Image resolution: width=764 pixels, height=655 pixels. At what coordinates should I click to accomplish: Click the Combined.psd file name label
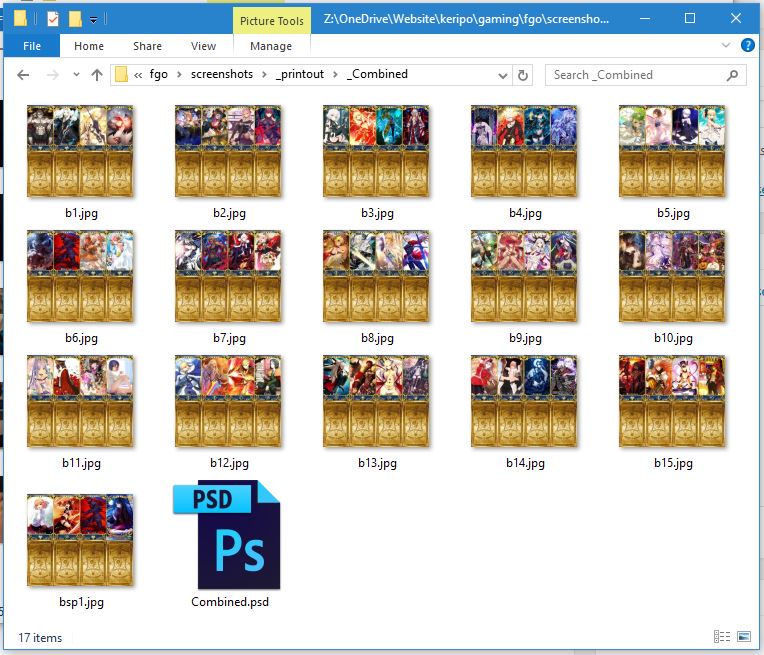coord(230,602)
